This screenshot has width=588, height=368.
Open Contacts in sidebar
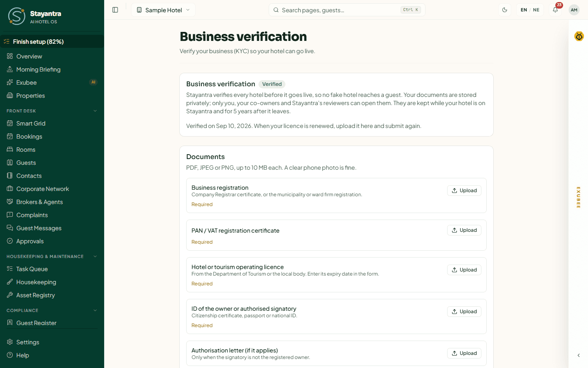pyautogui.click(x=52, y=175)
